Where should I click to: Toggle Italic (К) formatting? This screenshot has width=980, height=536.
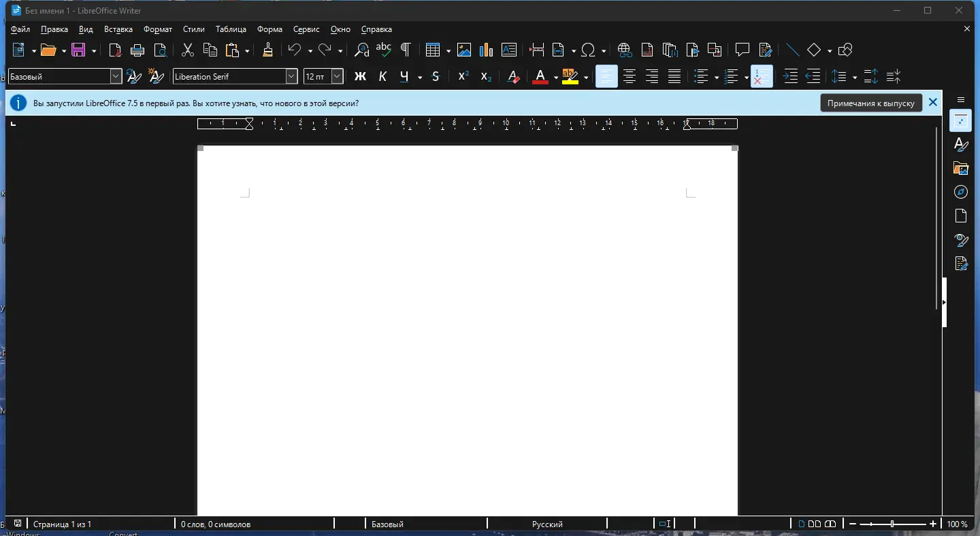[x=382, y=77]
